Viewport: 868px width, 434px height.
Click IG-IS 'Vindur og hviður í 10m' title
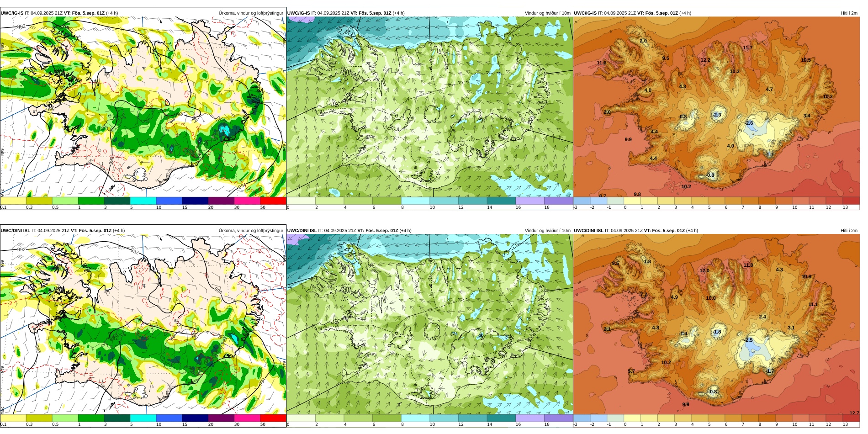click(547, 13)
